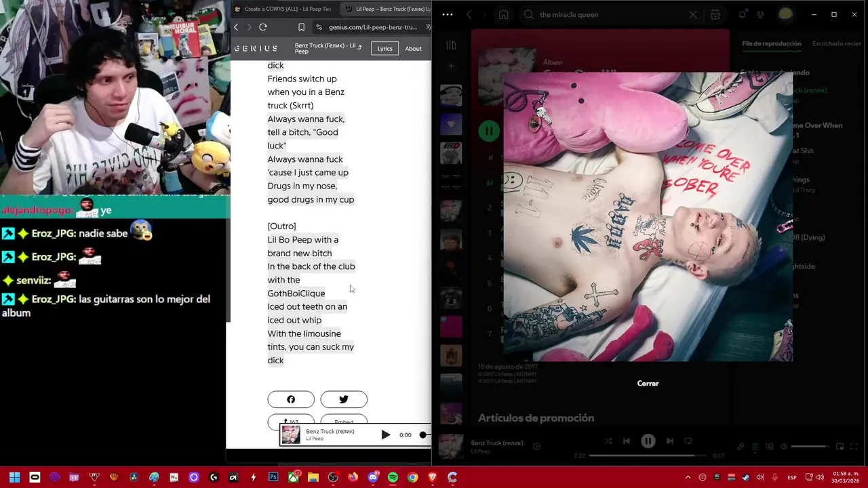Open the Browse icon next to Spotify search
The height and width of the screenshot is (488, 868).
pyautogui.click(x=715, y=14)
